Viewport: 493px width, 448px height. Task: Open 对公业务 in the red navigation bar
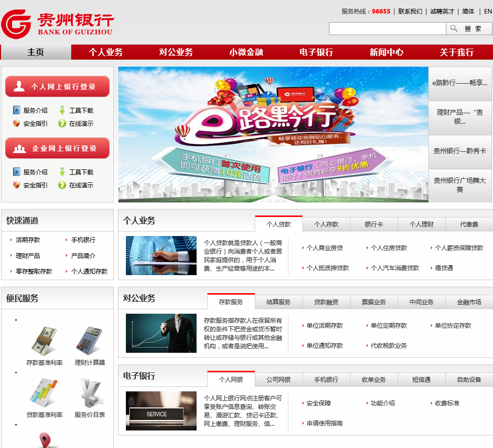coord(176,52)
